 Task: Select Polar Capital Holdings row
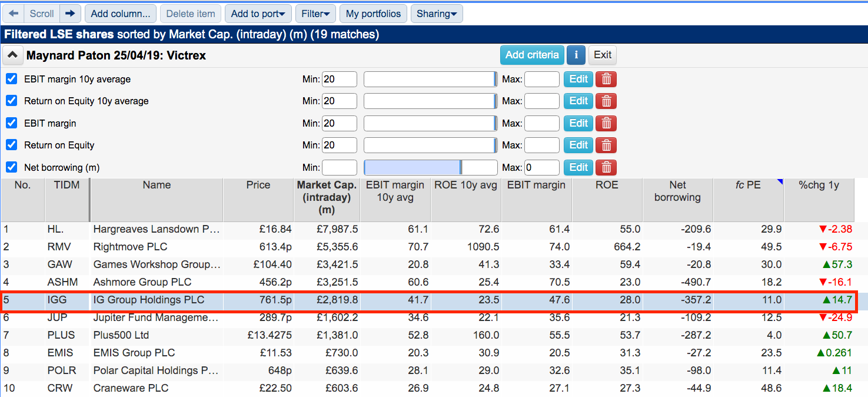tap(428, 370)
